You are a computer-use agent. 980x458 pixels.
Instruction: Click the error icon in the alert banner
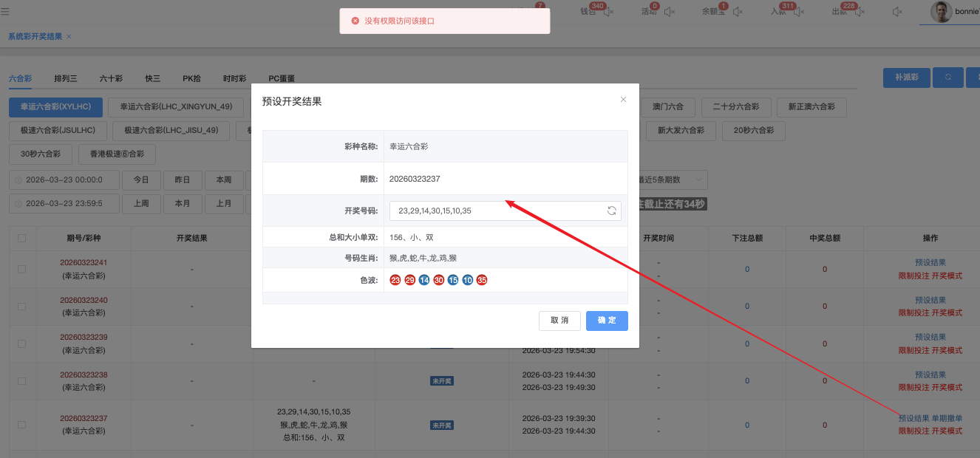(x=355, y=21)
